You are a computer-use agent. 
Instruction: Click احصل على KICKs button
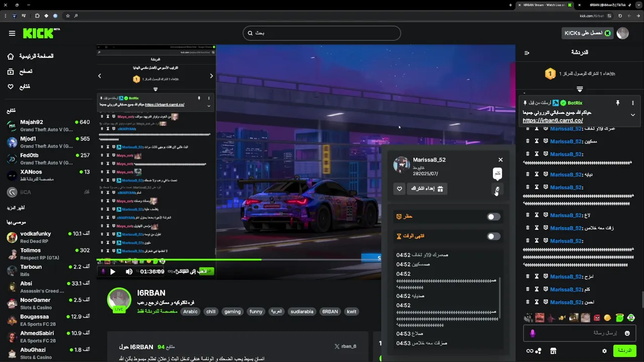pos(588,33)
